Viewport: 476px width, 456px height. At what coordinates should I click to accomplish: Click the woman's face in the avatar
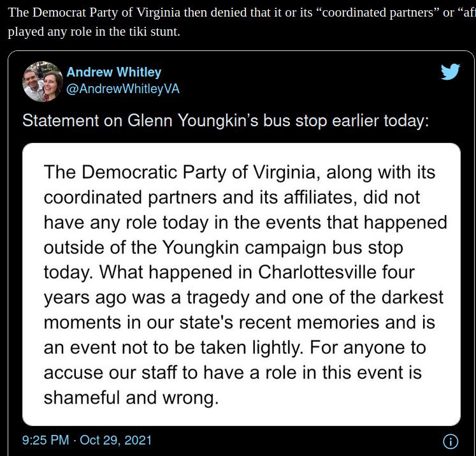click(51, 84)
